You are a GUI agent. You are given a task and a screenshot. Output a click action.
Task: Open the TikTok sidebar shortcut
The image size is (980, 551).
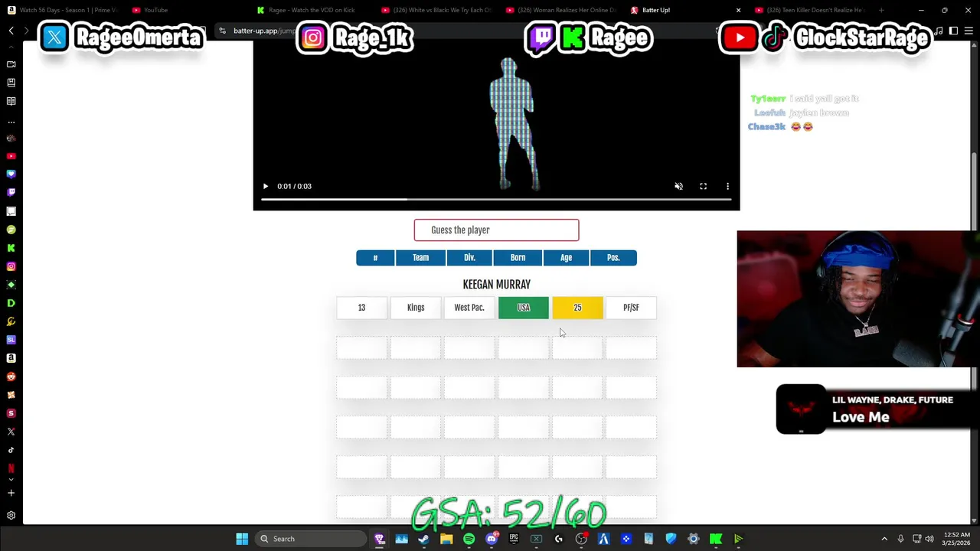(x=11, y=450)
